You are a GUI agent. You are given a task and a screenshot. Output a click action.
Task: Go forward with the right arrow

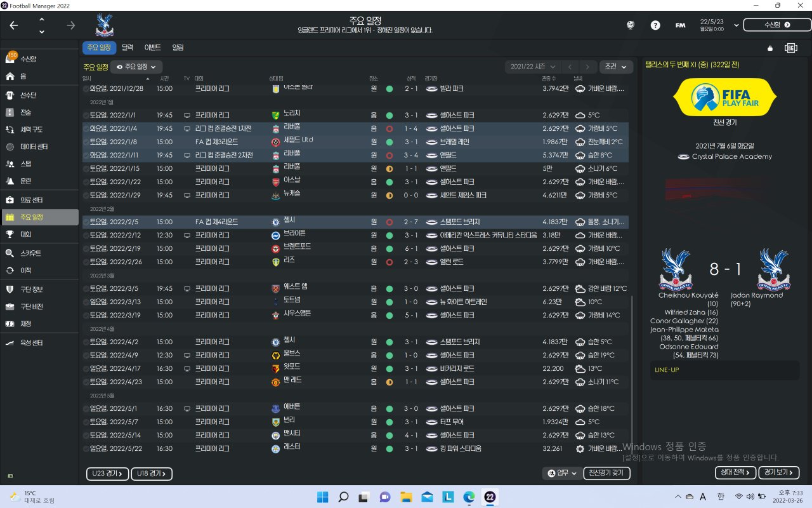point(71,25)
